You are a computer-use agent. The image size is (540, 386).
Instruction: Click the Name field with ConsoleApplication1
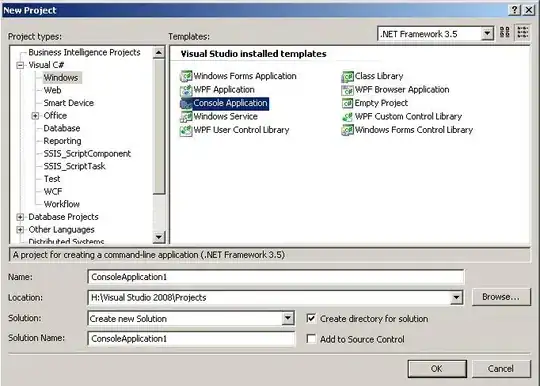coord(276,277)
